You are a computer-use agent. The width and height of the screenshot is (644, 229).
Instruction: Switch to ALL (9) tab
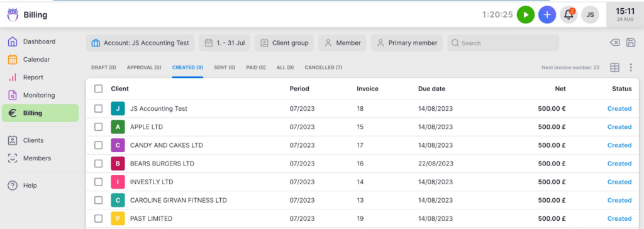pyautogui.click(x=285, y=67)
